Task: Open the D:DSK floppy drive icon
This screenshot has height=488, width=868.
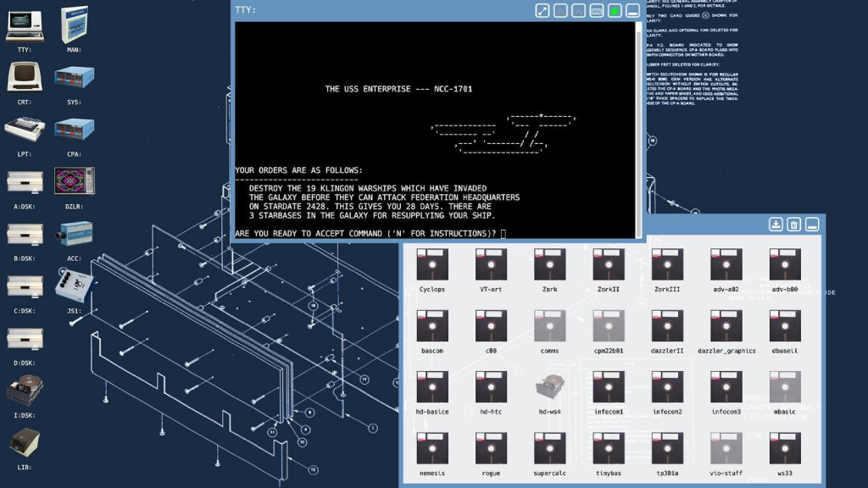Action: [25, 339]
